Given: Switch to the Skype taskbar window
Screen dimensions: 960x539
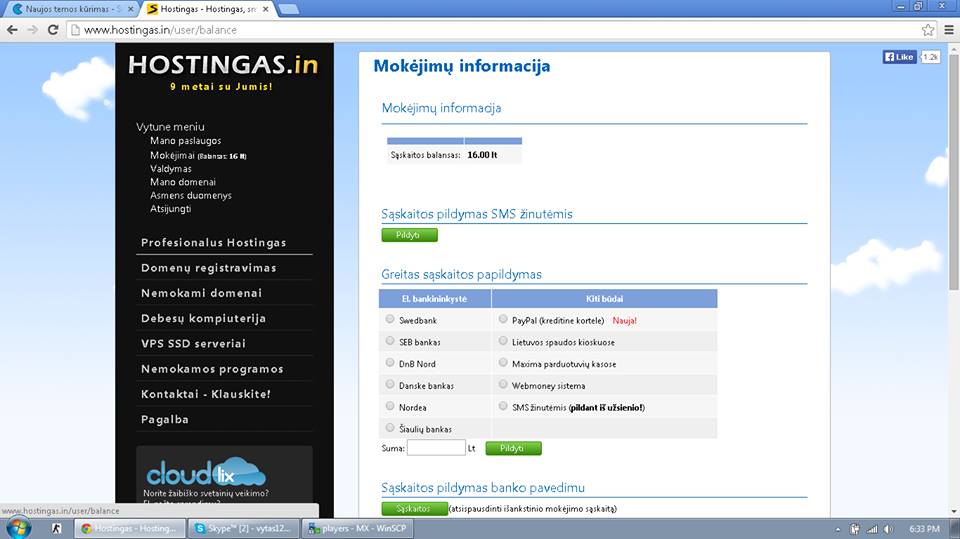Looking at the screenshot, I should click(244, 528).
